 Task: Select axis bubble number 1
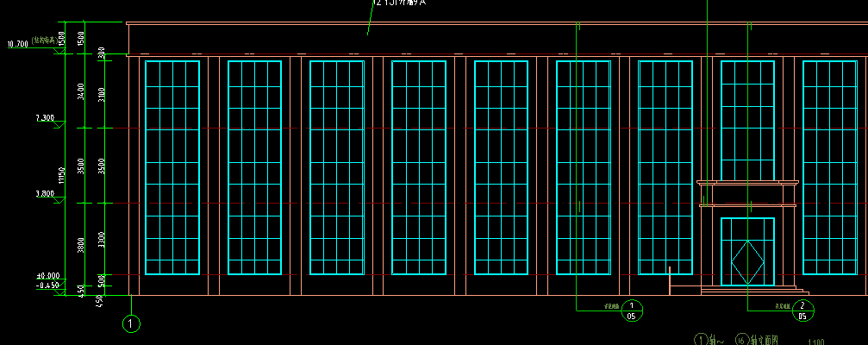pos(131,323)
